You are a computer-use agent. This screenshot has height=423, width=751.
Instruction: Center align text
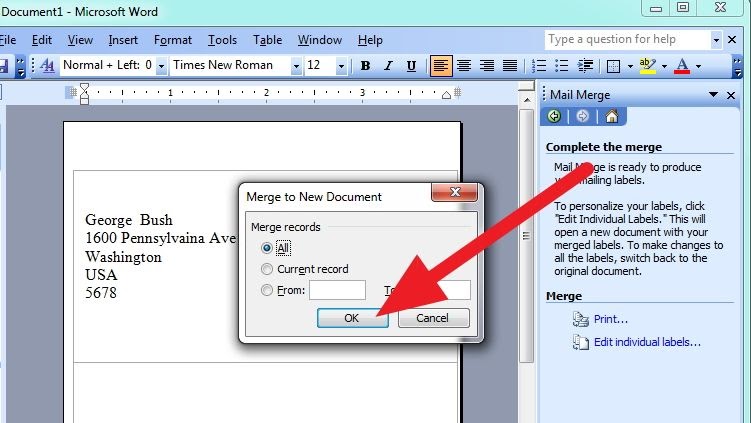464,66
